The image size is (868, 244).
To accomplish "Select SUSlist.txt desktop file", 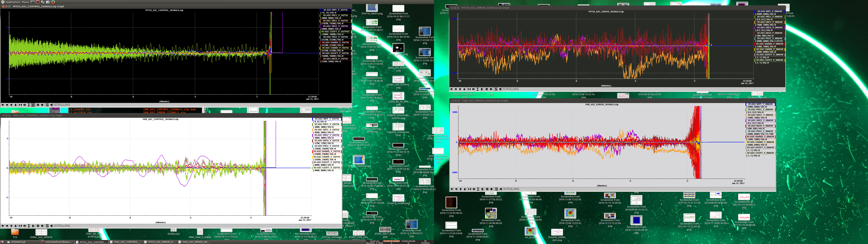I will click(x=174, y=231).
